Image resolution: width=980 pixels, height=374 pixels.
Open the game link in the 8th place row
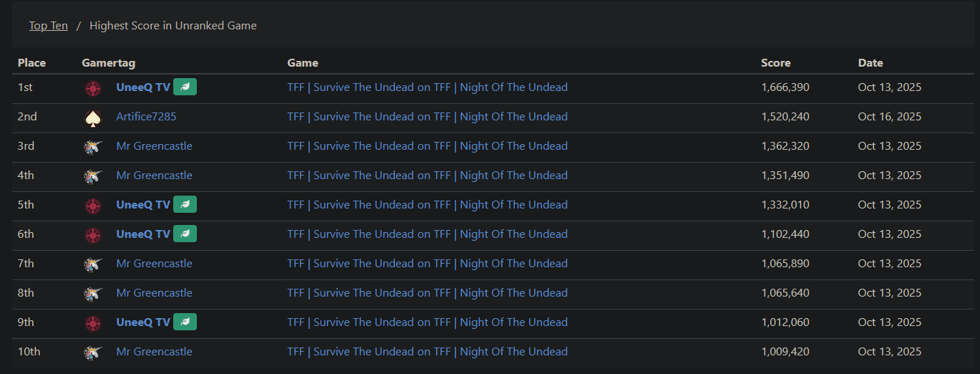point(427,293)
